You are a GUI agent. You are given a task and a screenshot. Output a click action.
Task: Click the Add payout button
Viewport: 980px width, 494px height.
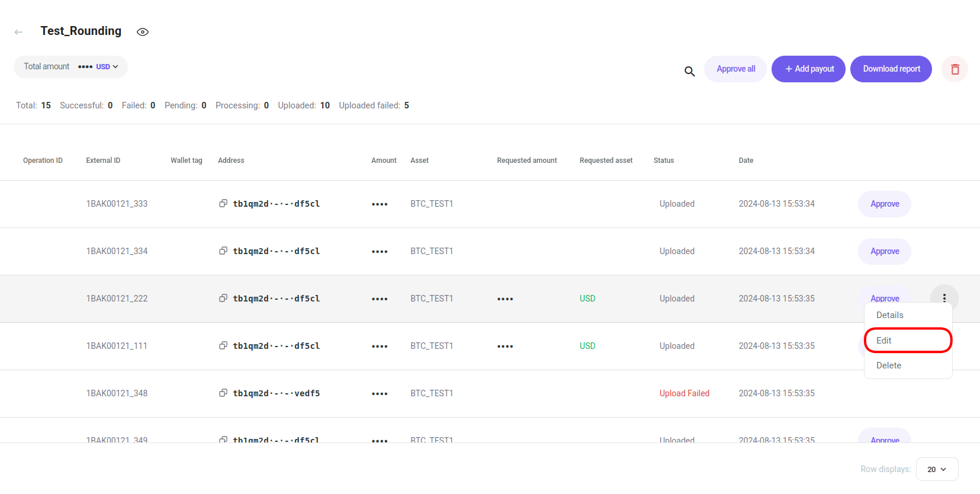(x=808, y=69)
